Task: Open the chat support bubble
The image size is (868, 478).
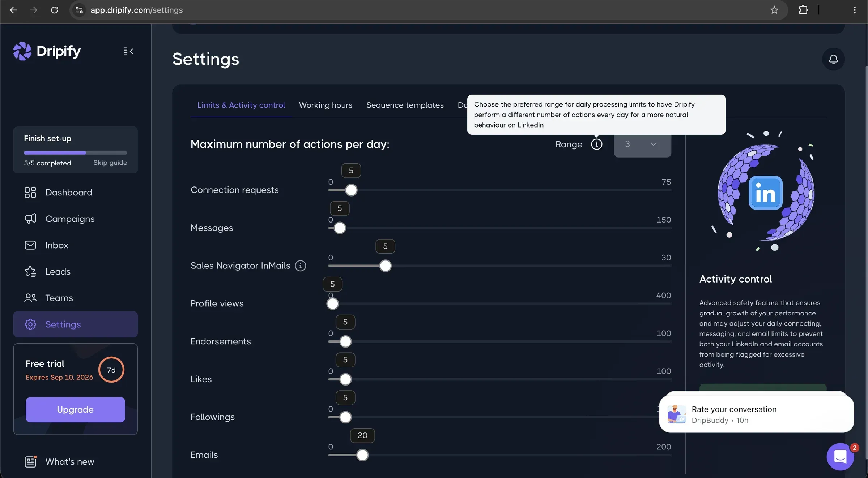Action: (x=840, y=457)
